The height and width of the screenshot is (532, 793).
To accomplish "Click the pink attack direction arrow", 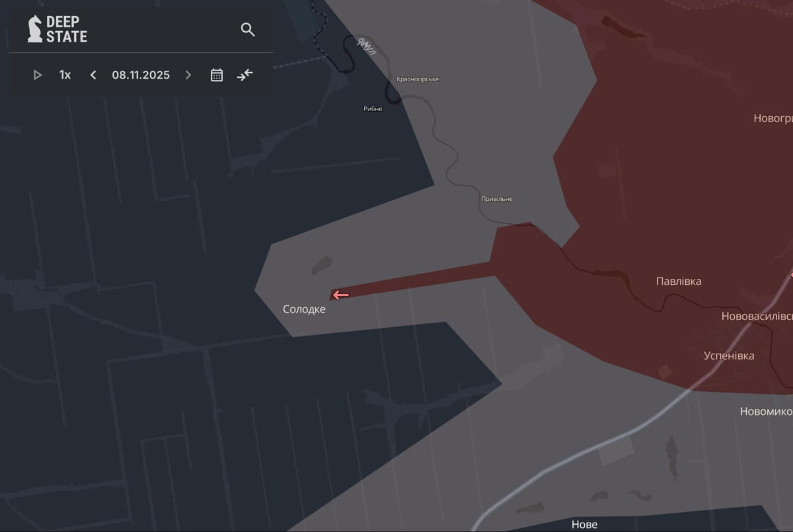I will coord(340,295).
